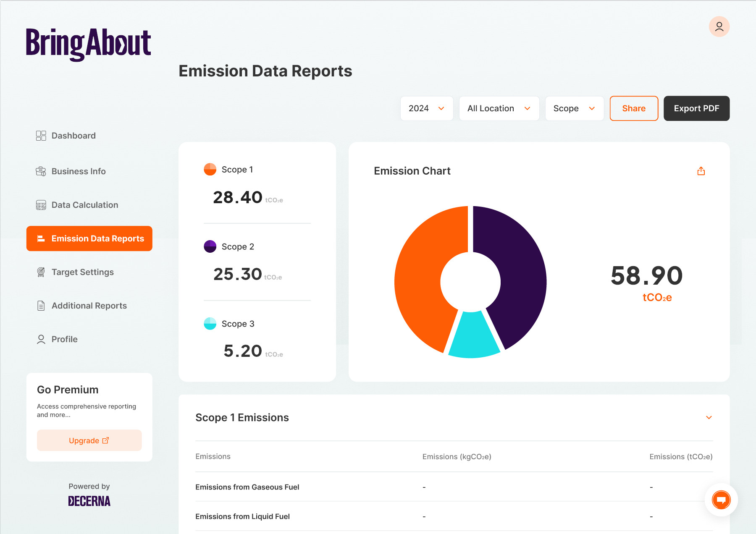
Task: Click the 25.30 Scope 2 value
Action: click(x=238, y=274)
